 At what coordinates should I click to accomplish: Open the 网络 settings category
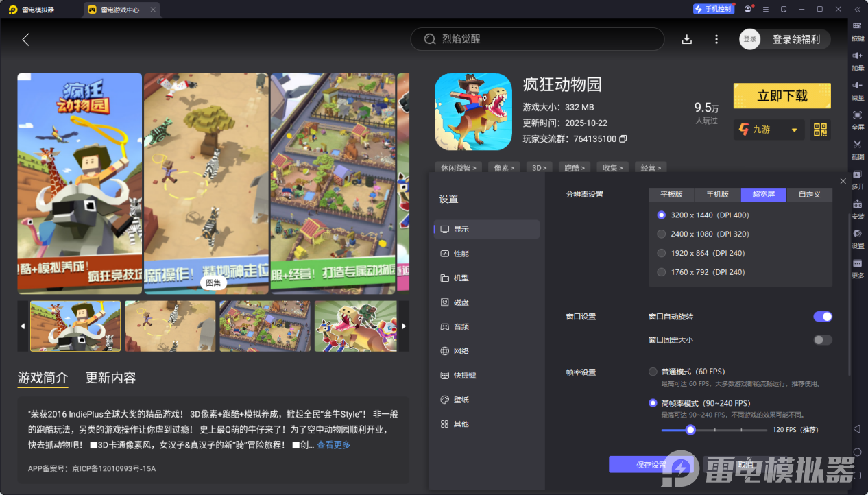487,351
